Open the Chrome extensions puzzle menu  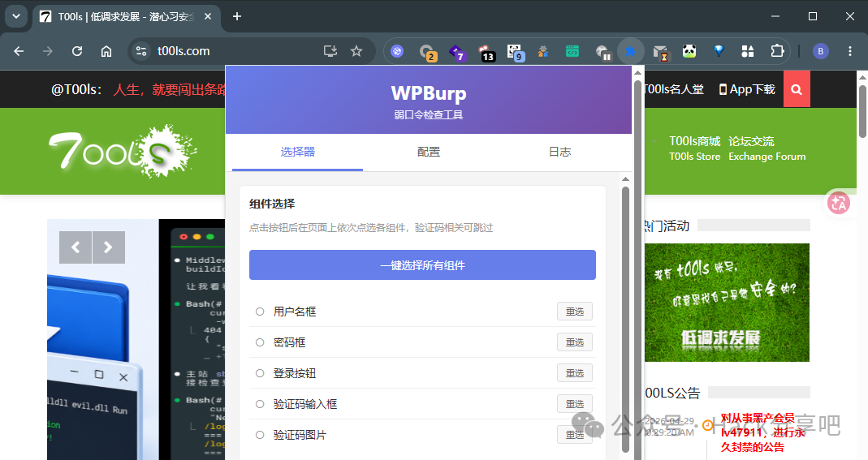[777, 51]
